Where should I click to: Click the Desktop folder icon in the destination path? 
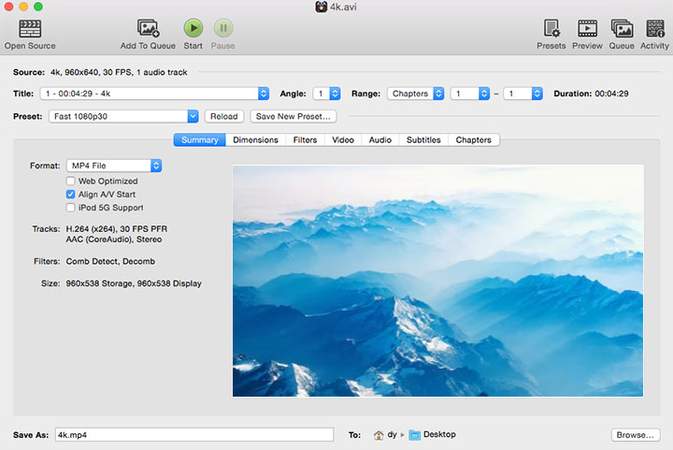pyautogui.click(x=415, y=435)
